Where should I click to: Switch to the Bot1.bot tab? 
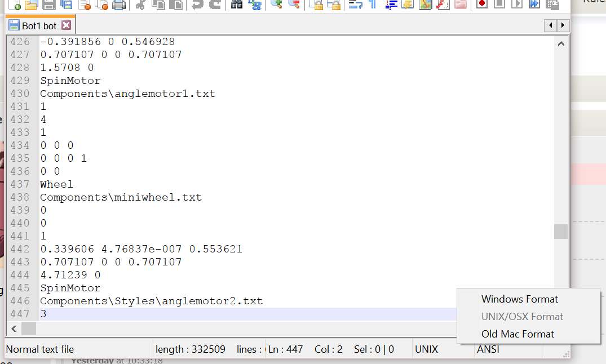click(39, 26)
